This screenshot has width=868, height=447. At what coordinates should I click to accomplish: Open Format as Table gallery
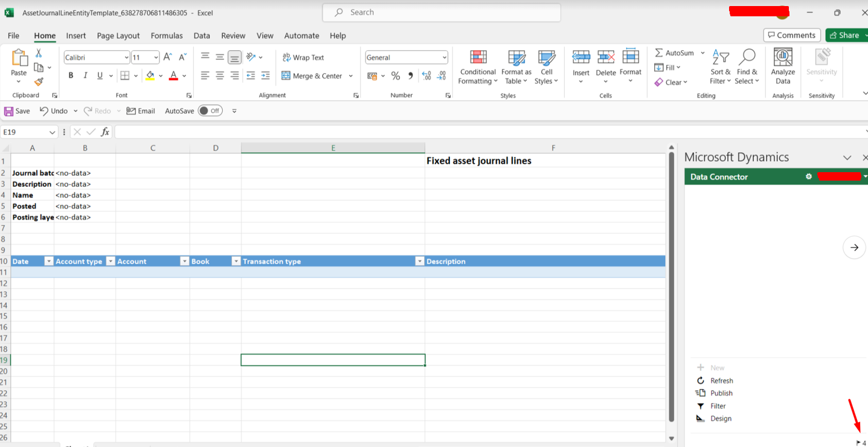[516, 67]
